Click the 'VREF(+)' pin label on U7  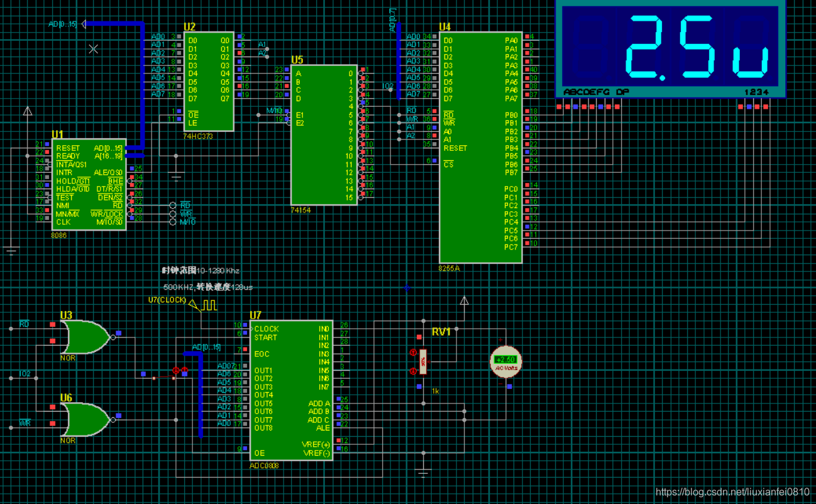coord(316,445)
